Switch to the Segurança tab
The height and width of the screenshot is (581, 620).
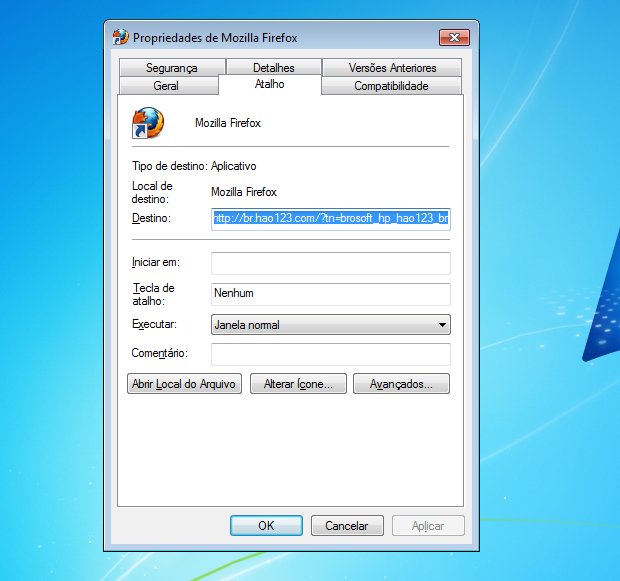click(x=172, y=68)
